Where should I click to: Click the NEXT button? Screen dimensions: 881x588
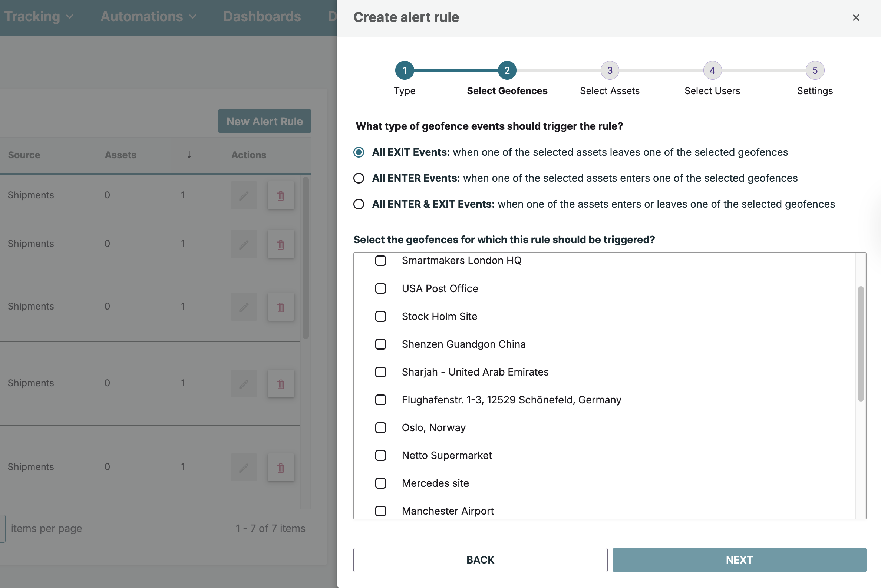click(739, 559)
